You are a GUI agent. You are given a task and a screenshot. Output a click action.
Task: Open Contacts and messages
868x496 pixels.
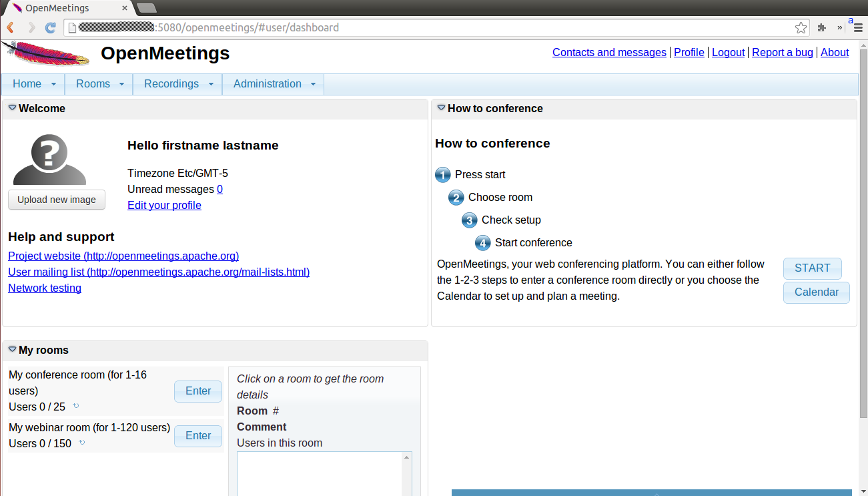(609, 53)
